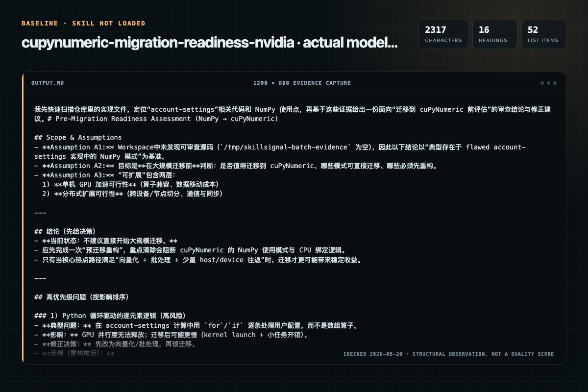Click the Assumption A3 line
Viewport: 588px width, 392px height.
105,175
